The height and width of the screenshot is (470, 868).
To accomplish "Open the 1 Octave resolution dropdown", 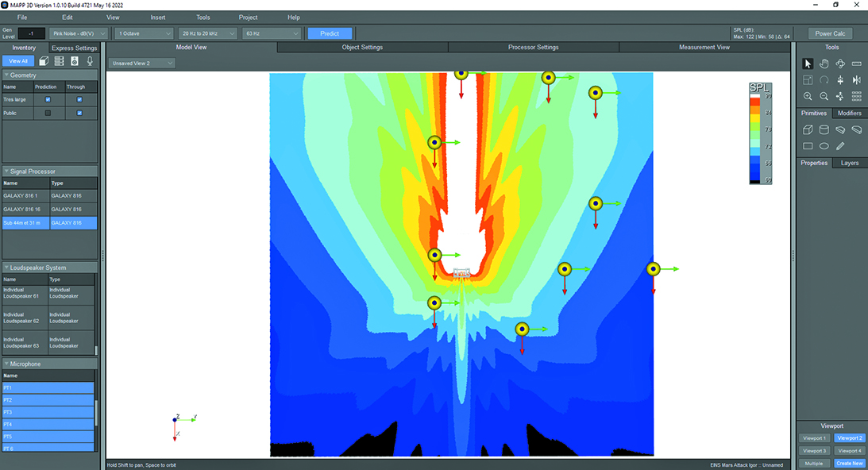I will (x=144, y=34).
